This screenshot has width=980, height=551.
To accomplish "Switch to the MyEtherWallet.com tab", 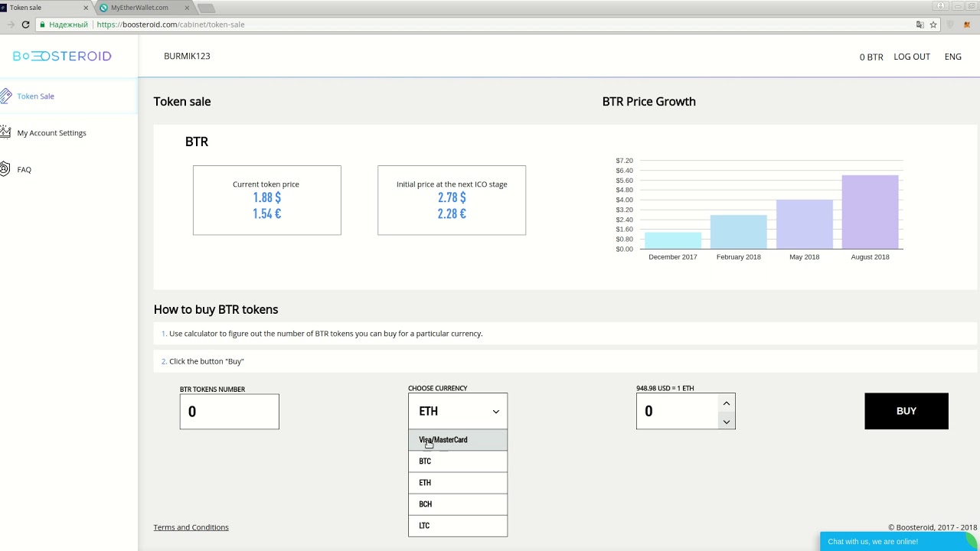I will click(144, 8).
